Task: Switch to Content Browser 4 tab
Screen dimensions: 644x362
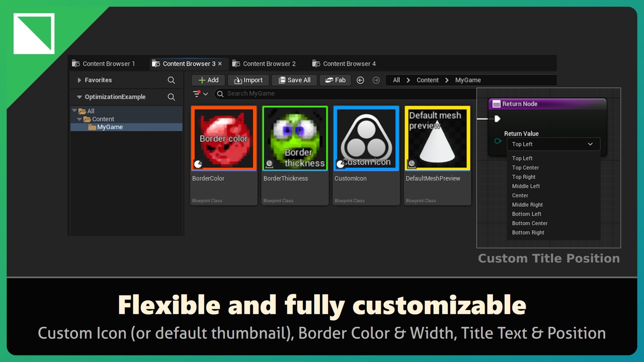Action: click(x=344, y=64)
